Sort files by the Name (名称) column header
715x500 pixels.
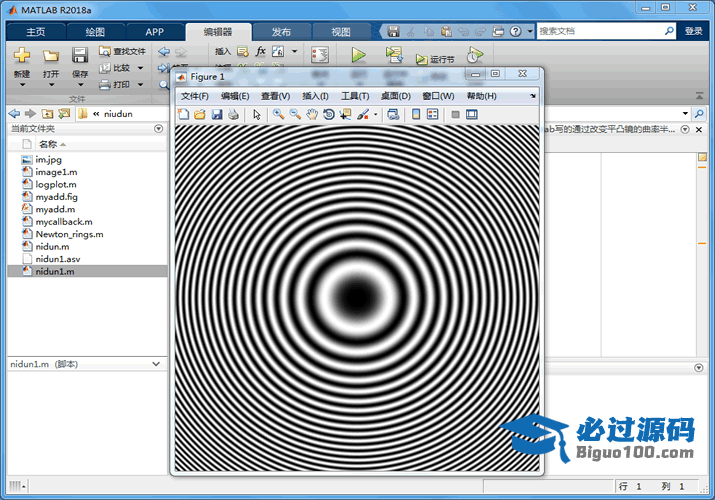tap(48, 144)
